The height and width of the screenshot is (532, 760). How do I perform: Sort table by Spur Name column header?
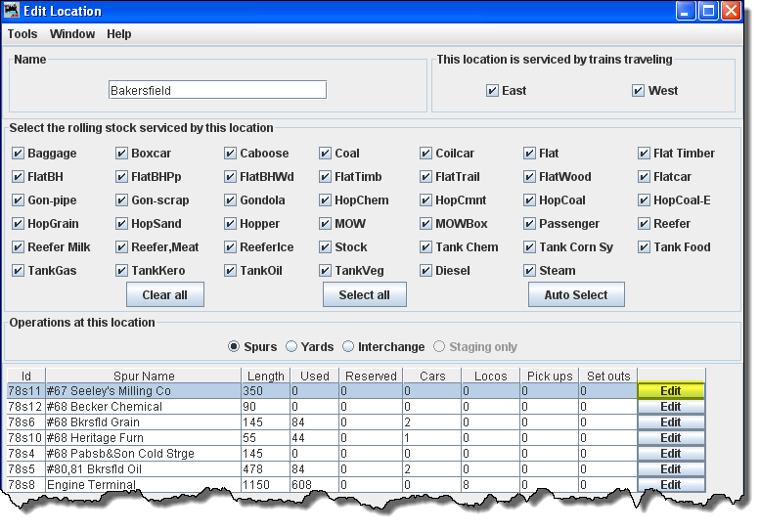pyautogui.click(x=144, y=376)
